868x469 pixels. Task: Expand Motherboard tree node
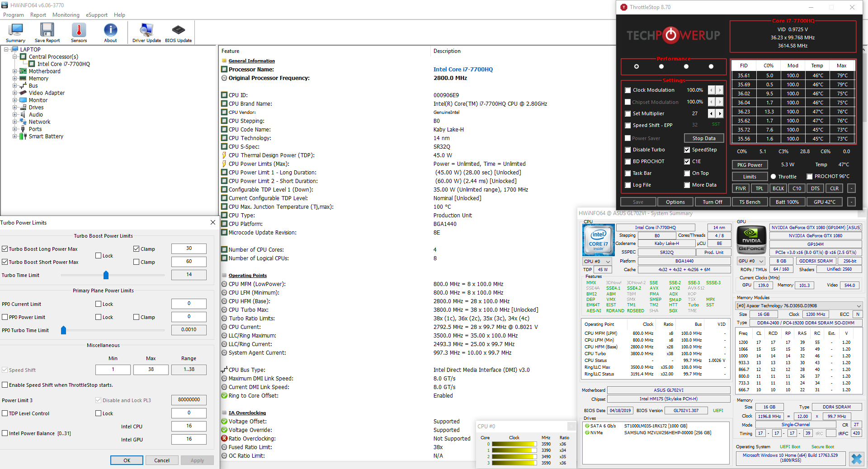coord(14,71)
